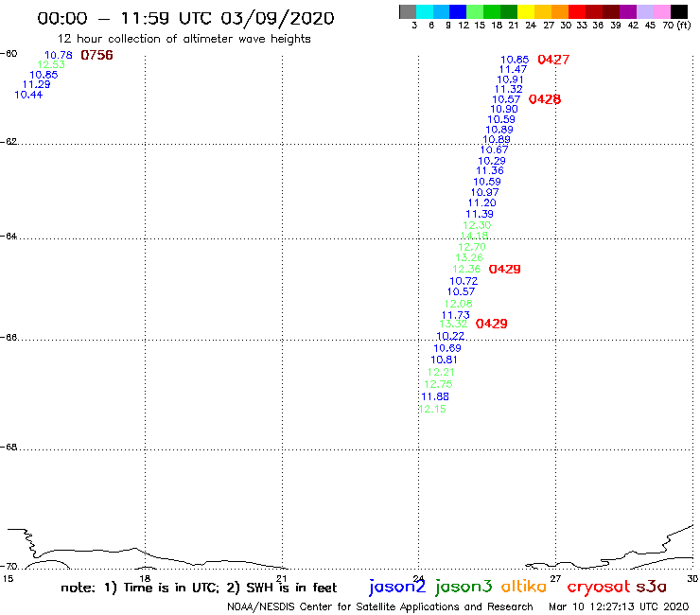Image resolution: width=700 pixels, height=615 pixels.
Task: Click the gray swatch in the color scale
Action: pos(408,11)
